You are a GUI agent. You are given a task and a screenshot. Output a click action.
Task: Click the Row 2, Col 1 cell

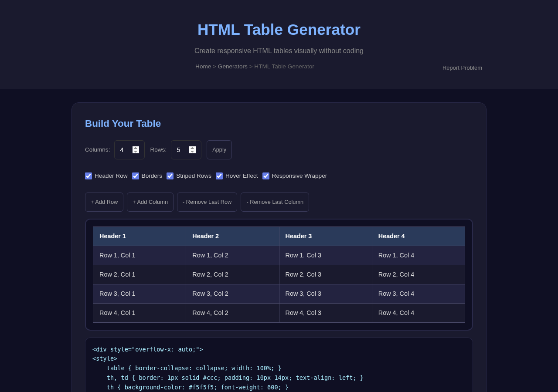[139, 274]
